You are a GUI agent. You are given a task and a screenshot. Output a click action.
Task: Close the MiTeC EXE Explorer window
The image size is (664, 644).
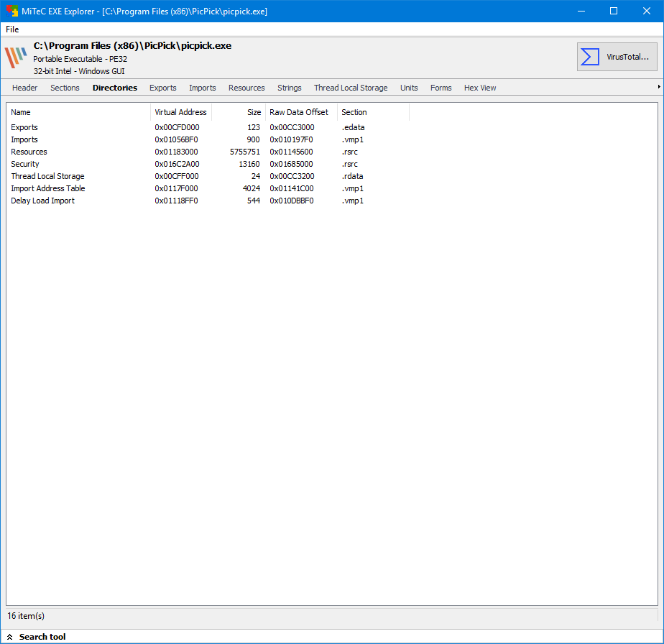point(647,11)
